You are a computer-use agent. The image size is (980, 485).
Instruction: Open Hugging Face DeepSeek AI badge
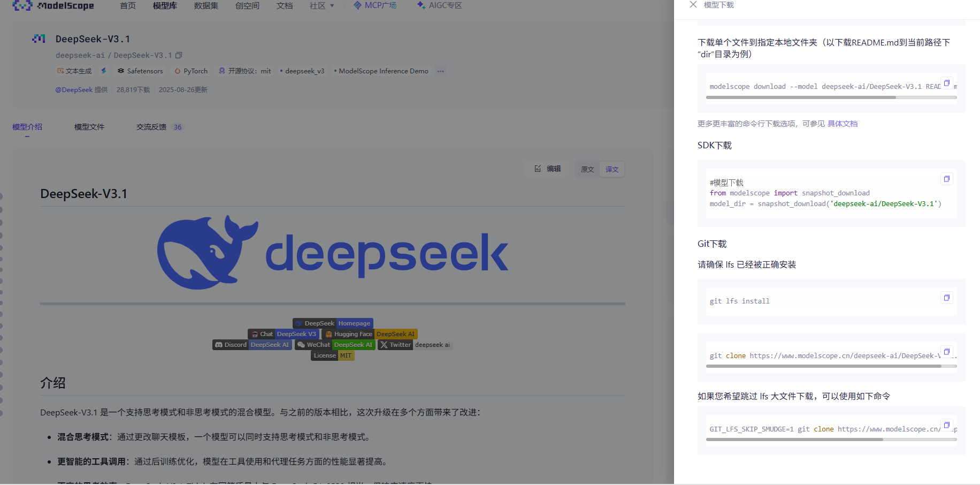pyautogui.click(x=370, y=334)
